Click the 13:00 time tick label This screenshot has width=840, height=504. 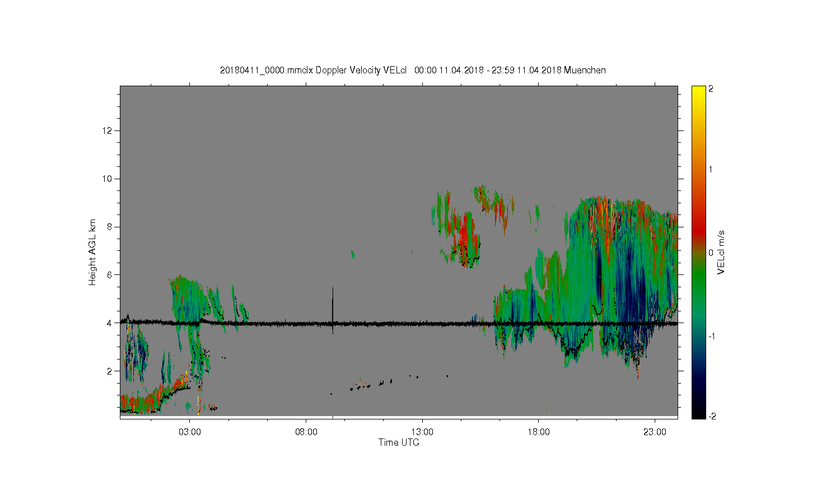[422, 432]
